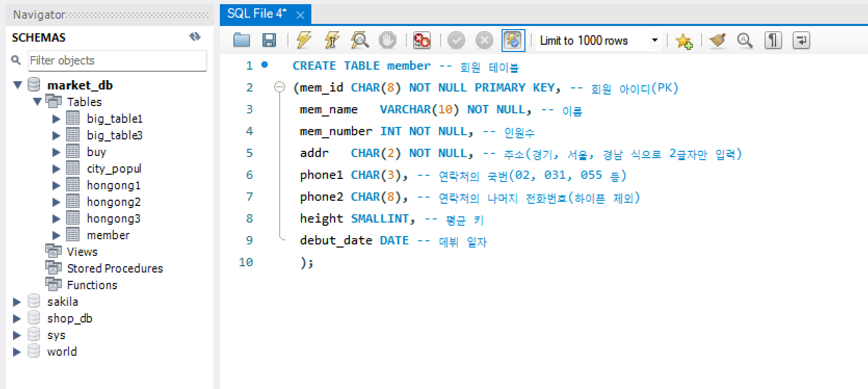Open find panel magnifier icon
868x389 pixels.
pyautogui.click(x=745, y=40)
